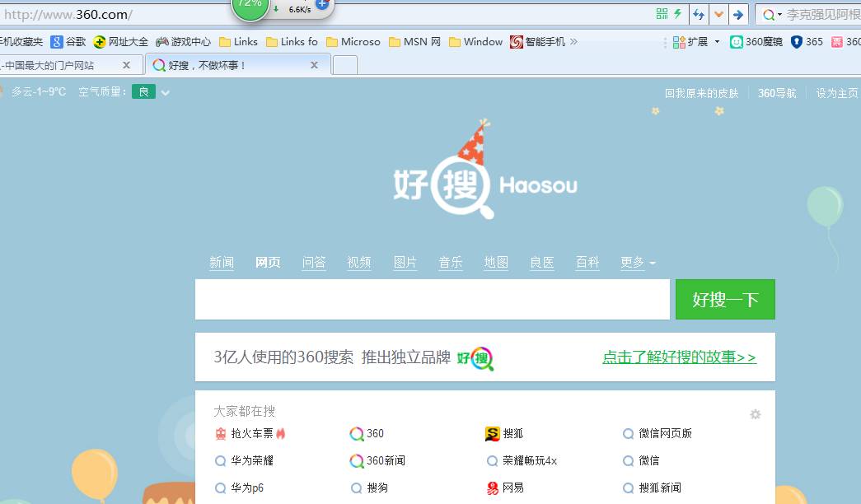Switch to the 新闻 search category
This screenshot has height=504, width=861.
click(x=222, y=263)
